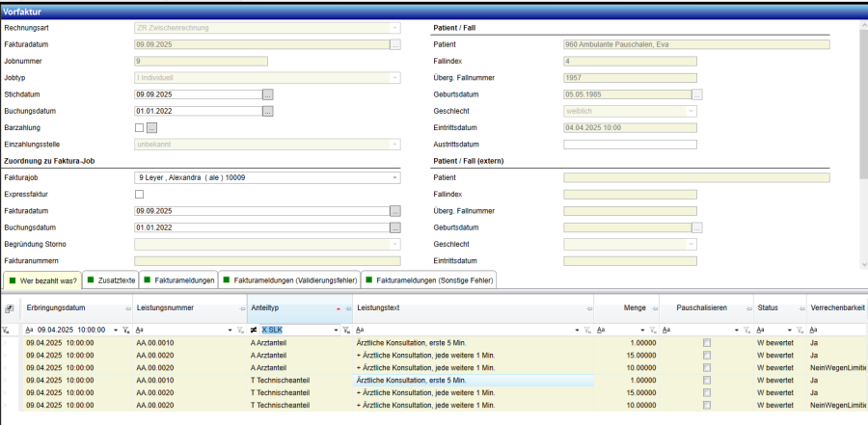Enable the Expressfaktur checkbox
Viewport: 868px width, 425px height.
point(139,194)
